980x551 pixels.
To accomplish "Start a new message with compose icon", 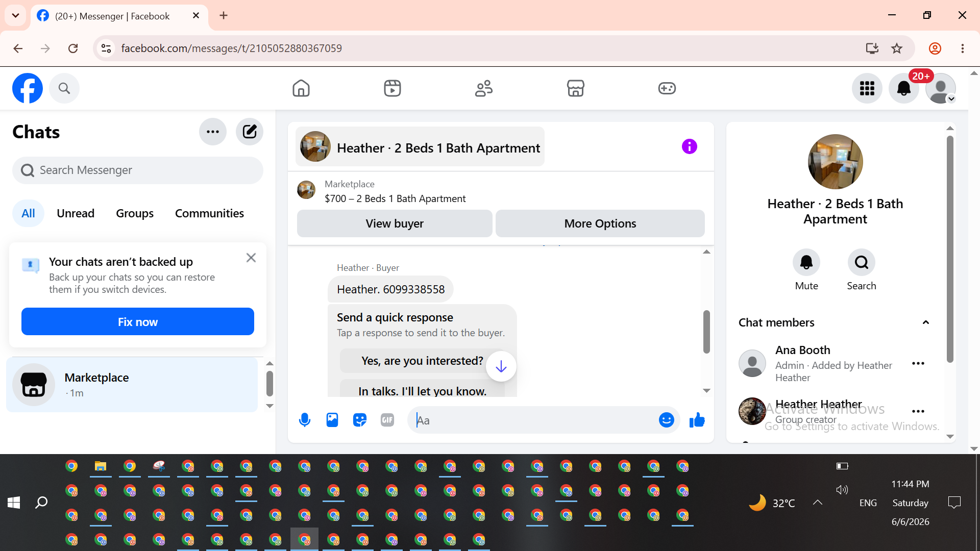I will tap(250, 132).
